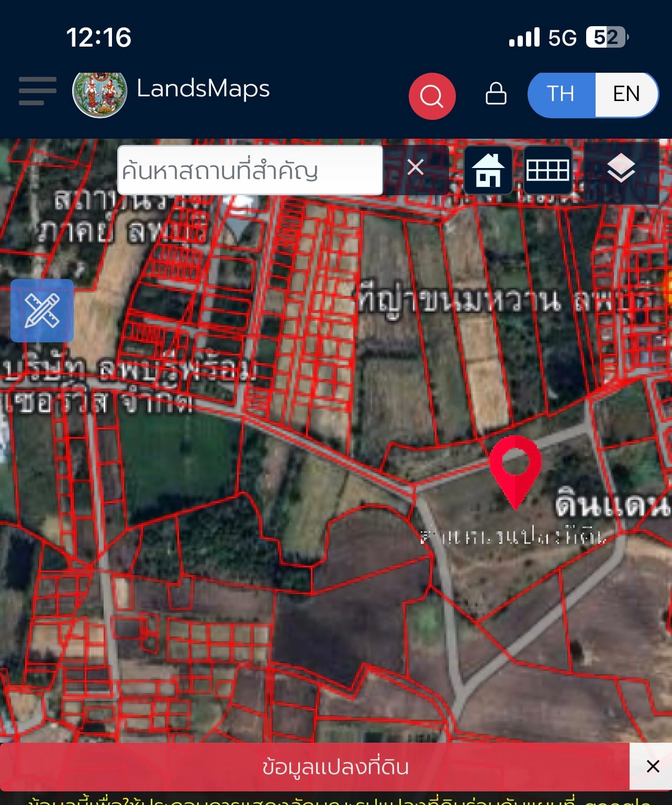The height and width of the screenshot is (805, 672).
Task: Tap the LandsMaps emblem logo
Action: click(x=99, y=94)
